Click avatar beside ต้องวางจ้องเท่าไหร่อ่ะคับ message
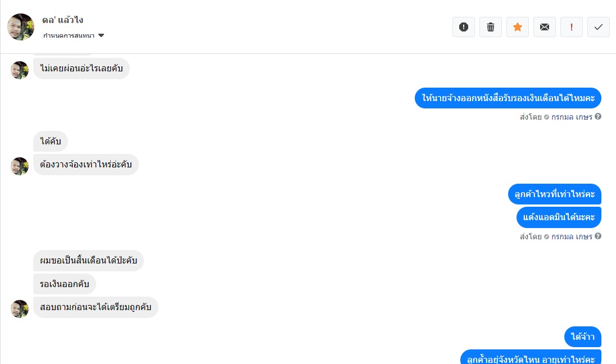The width and height of the screenshot is (616, 364). click(x=20, y=166)
